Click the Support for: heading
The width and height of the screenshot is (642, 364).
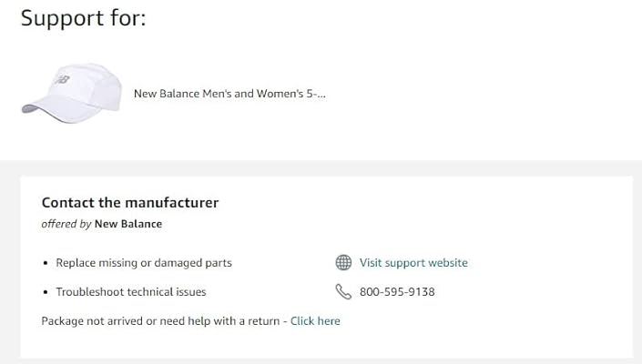pos(83,18)
